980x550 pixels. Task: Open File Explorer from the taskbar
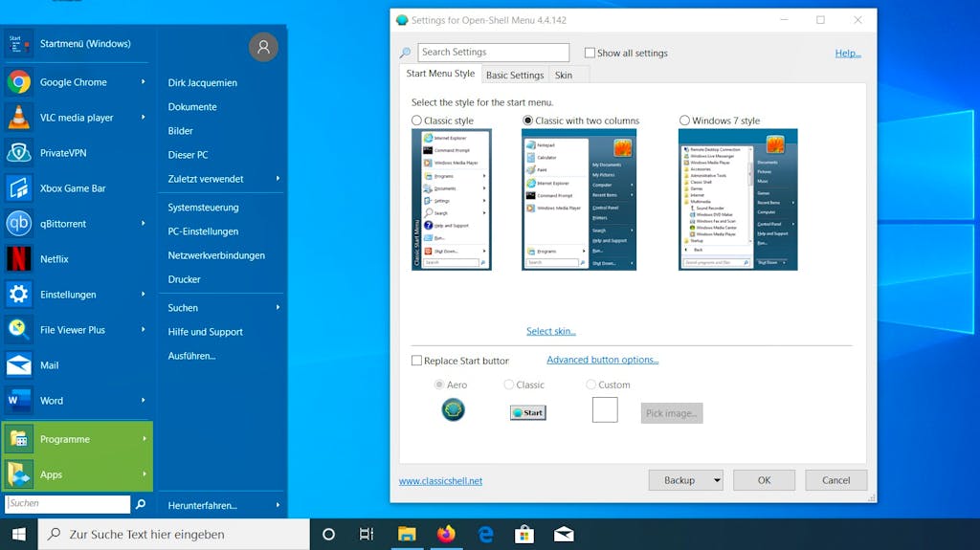click(x=407, y=535)
